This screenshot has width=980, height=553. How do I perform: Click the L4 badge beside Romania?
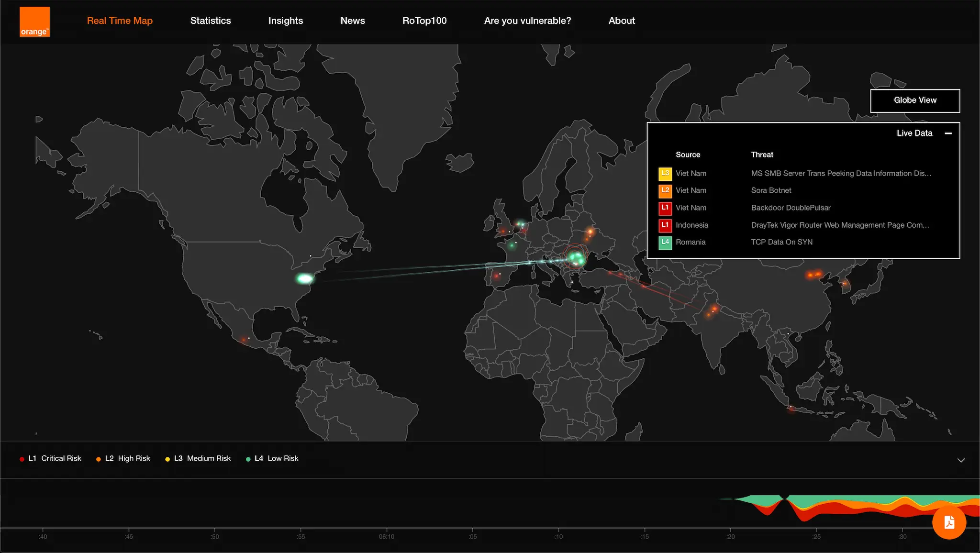[x=665, y=242]
